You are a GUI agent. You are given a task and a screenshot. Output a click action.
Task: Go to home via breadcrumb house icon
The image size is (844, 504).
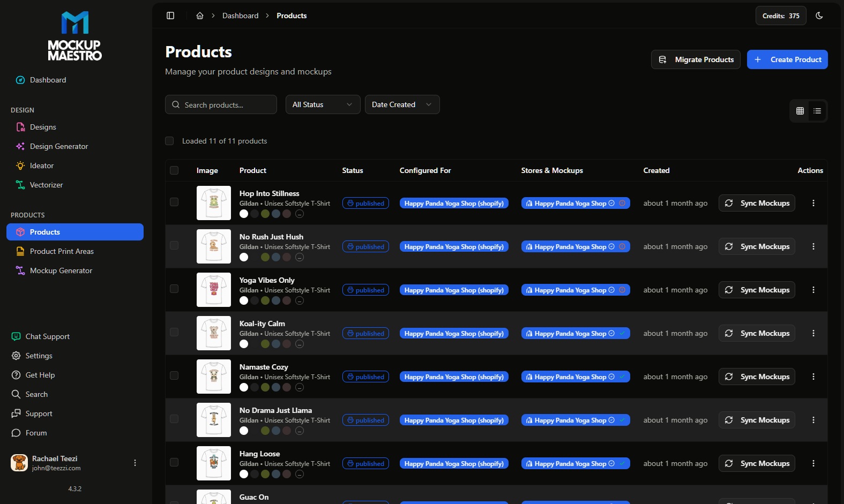point(200,16)
